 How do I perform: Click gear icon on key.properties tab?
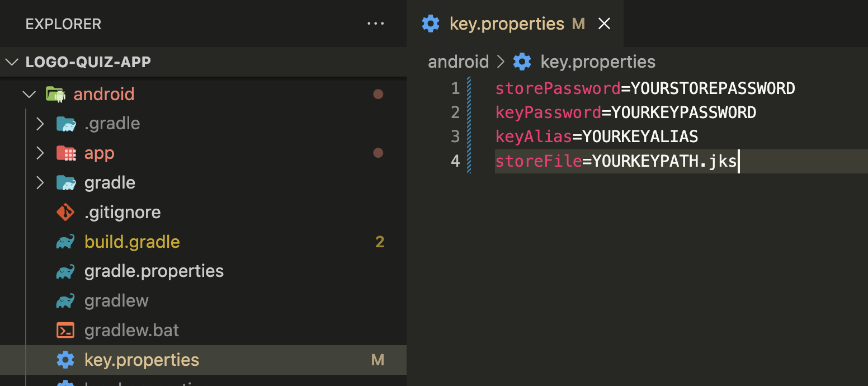(x=431, y=23)
